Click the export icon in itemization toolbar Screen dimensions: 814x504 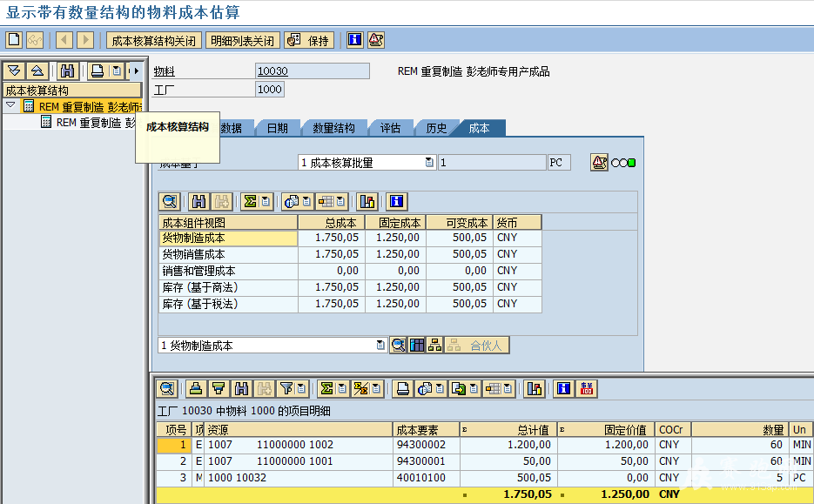(459, 388)
